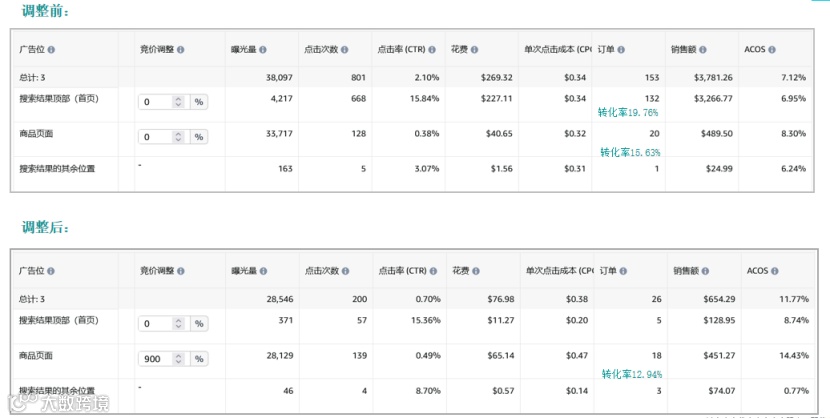
Task: Click 商品页面 row label in 调整前 table
Action: pos(36,133)
